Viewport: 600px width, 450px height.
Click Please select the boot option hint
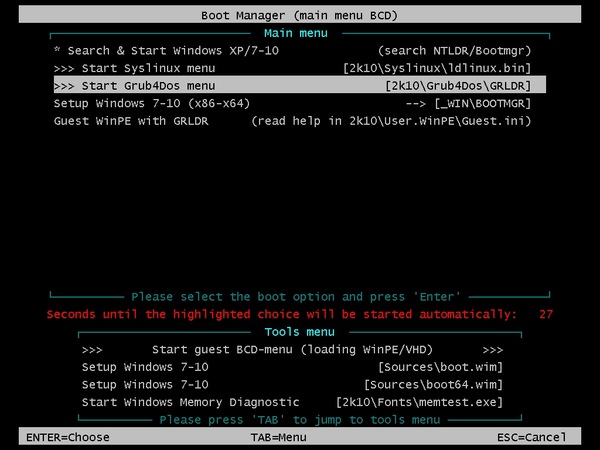[x=295, y=297]
